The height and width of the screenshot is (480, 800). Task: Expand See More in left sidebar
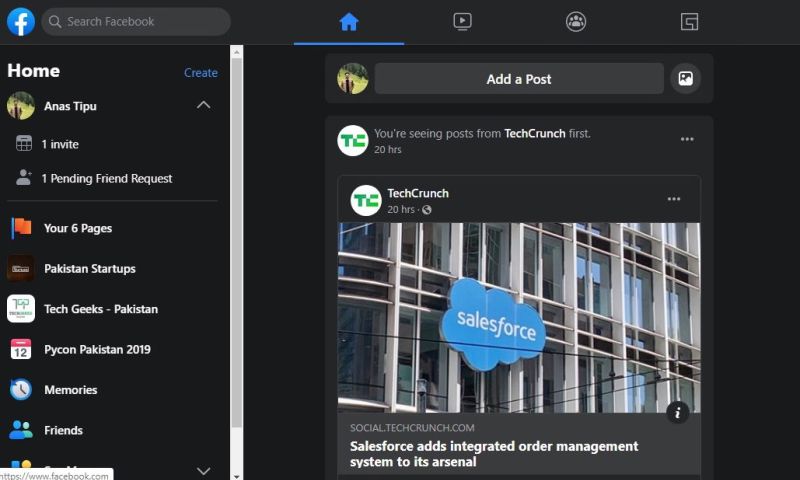[203, 470]
